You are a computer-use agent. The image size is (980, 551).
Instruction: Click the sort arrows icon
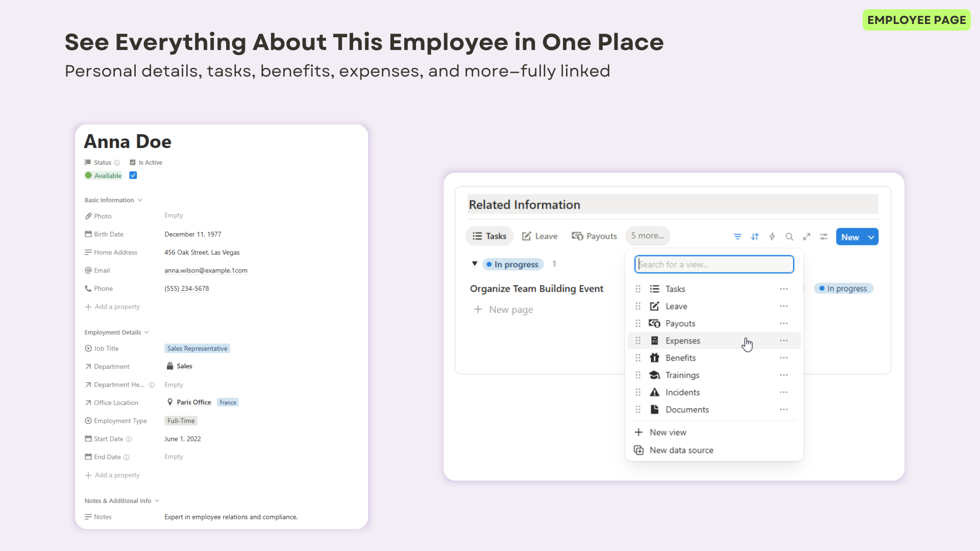point(755,237)
